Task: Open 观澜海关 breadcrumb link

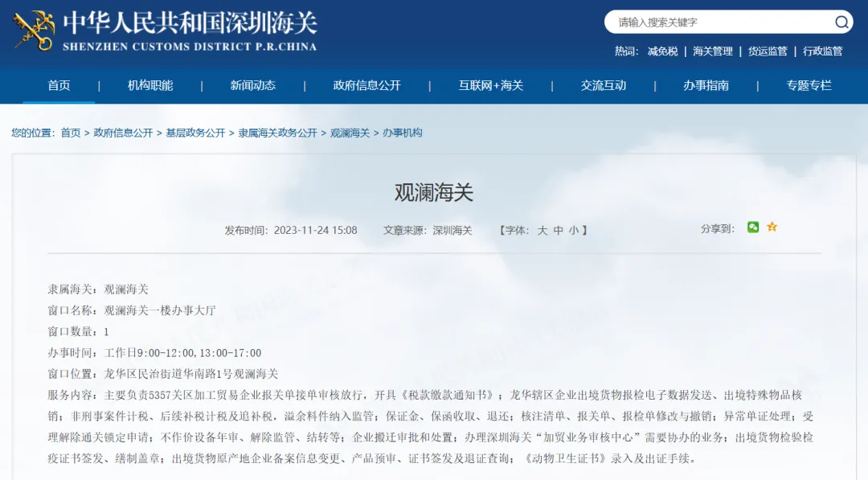Action: (350, 133)
